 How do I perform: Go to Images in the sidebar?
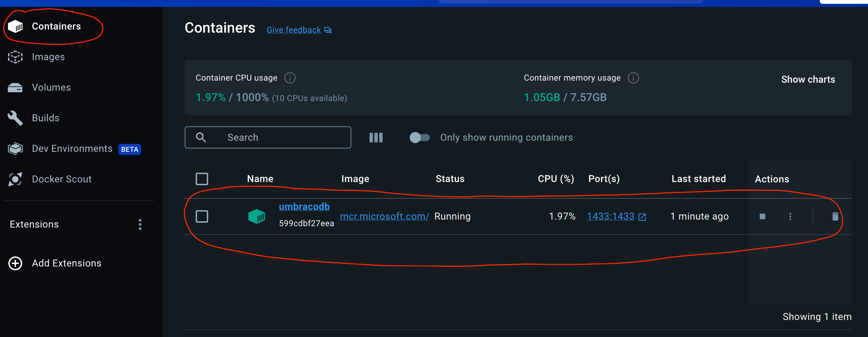coord(48,57)
